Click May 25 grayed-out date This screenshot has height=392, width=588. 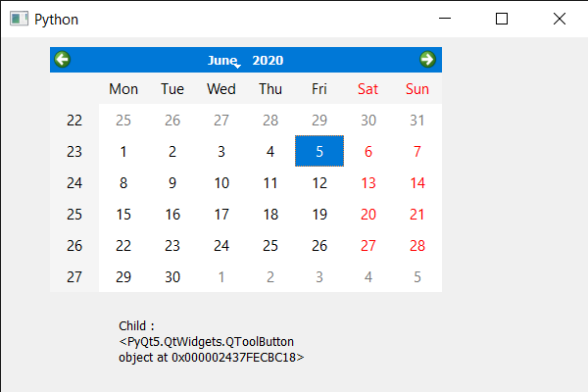coord(123,121)
